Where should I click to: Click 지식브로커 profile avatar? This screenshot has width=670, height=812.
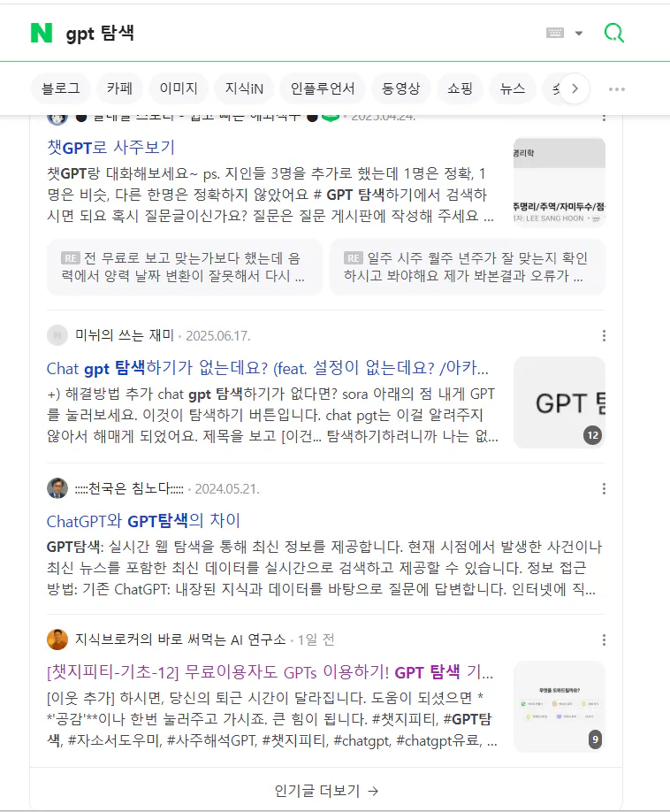[57, 640]
